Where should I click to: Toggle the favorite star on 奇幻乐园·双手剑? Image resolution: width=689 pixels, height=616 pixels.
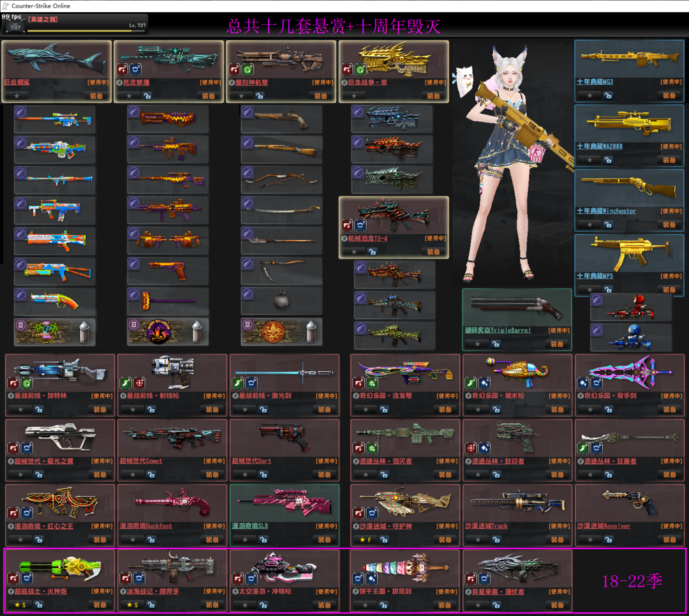(589, 409)
